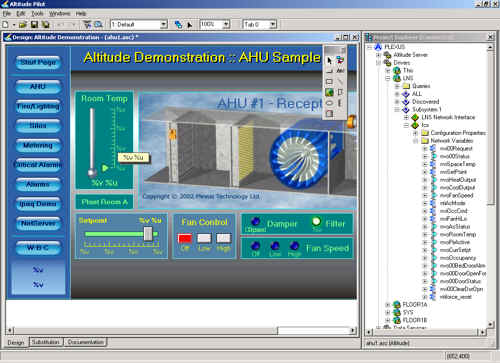Expand the FLOOR1A tree node

click(388, 305)
